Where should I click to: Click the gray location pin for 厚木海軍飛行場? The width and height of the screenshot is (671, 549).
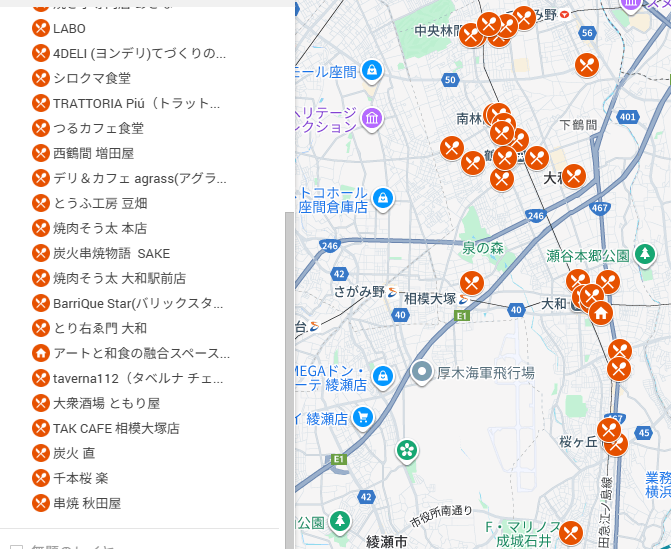[x=422, y=372]
